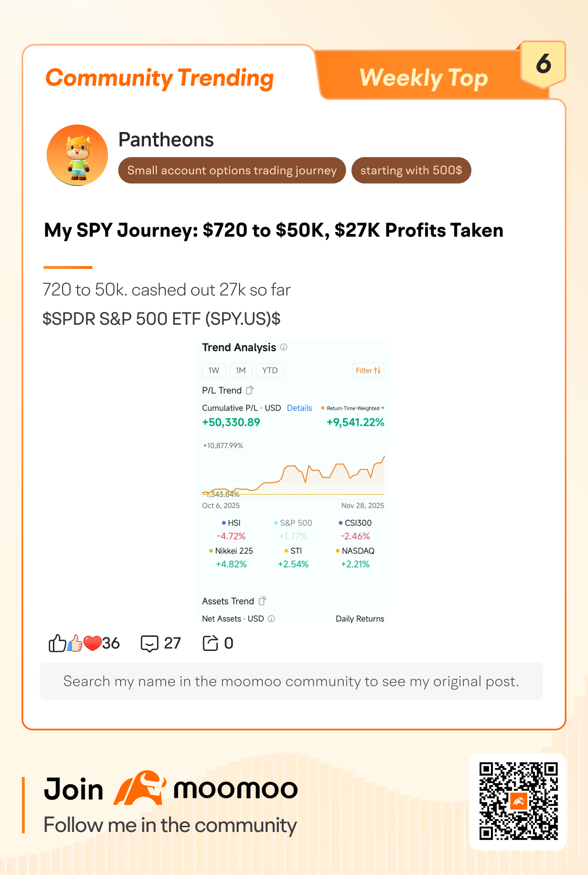Click the Trend Analysis info icon
The width and height of the screenshot is (588, 875).
point(284,347)
